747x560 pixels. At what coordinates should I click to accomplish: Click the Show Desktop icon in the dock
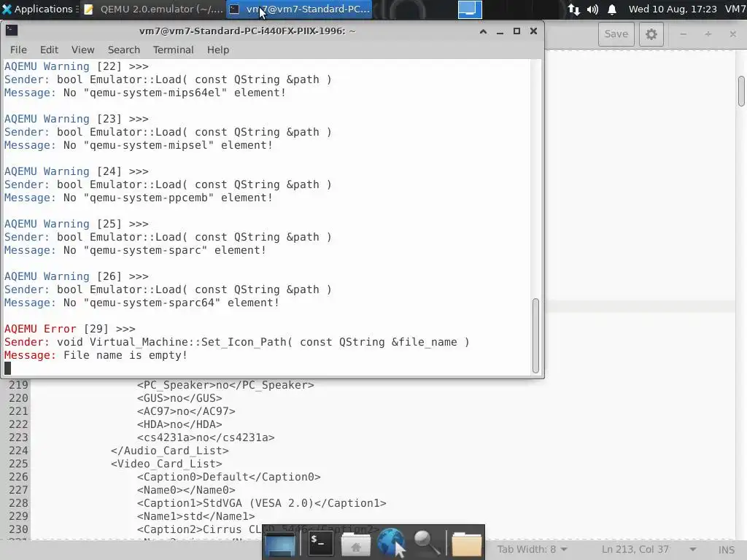(x=280, y=543)
